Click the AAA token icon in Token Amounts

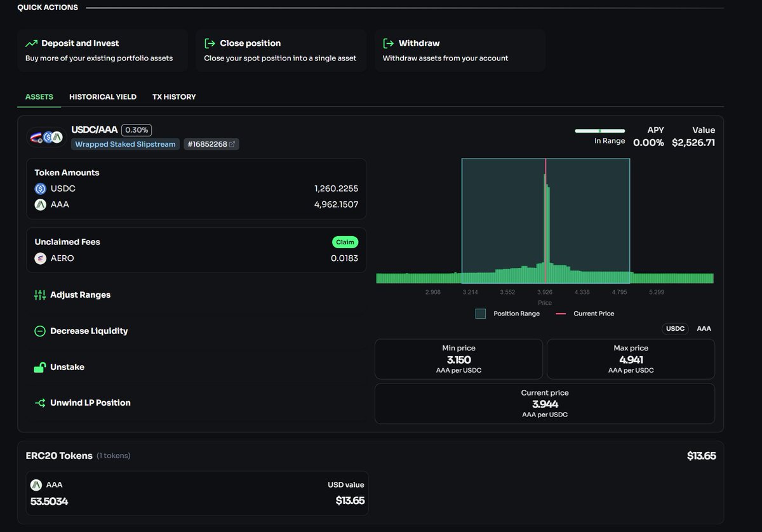[41, 204]
